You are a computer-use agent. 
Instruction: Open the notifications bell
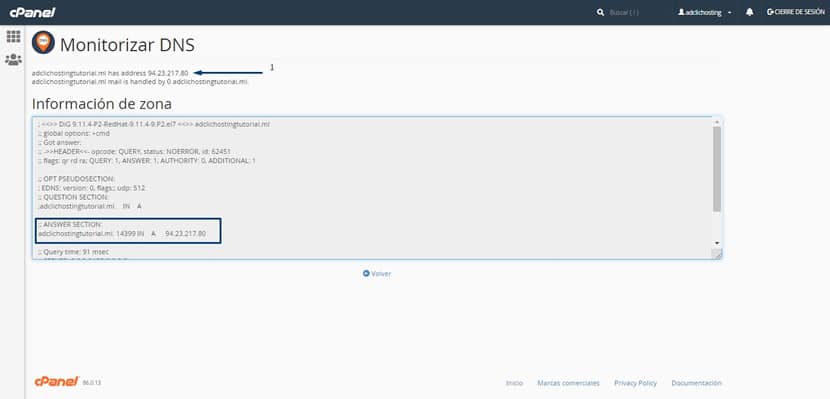750,12
